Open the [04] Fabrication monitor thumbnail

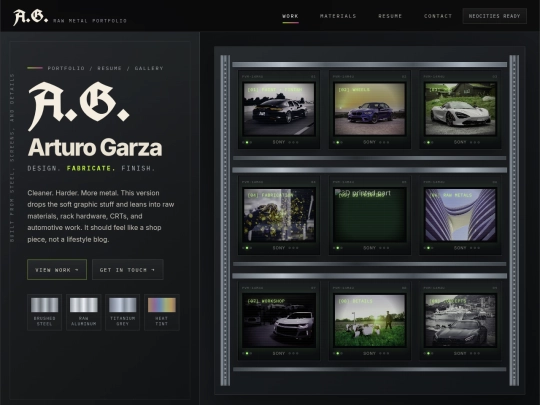pyautogui.click(x=279, y=215)
